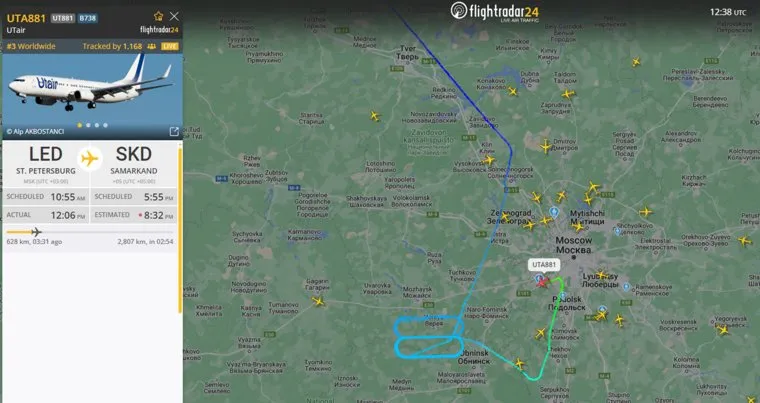Open SKD Samarkand arrival airport info
Screen dimensions: 760x403
(x=133, y=163)
